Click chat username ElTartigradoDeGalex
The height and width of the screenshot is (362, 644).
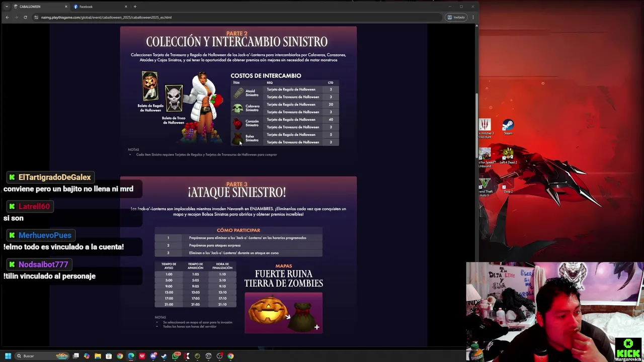(54, 177)
